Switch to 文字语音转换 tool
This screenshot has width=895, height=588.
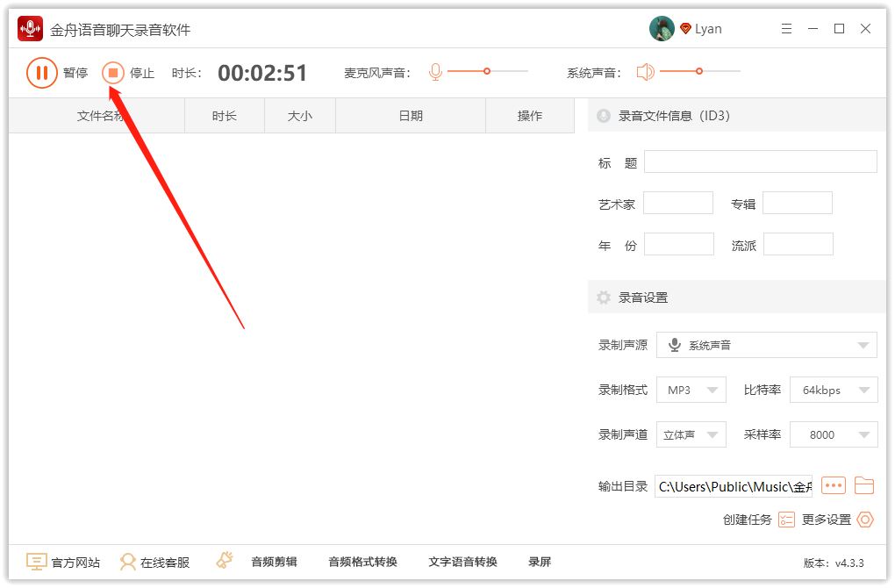462,562
